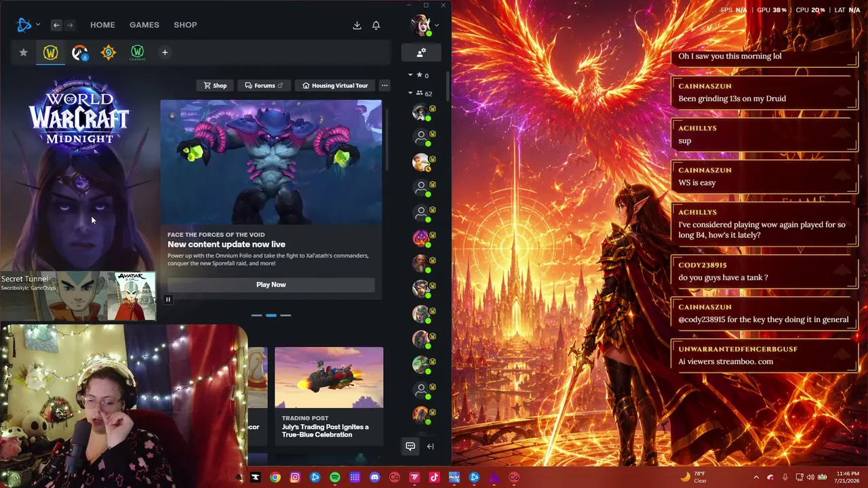
Task: Click the chat message "WS is easy"
Action: point(697,182)
